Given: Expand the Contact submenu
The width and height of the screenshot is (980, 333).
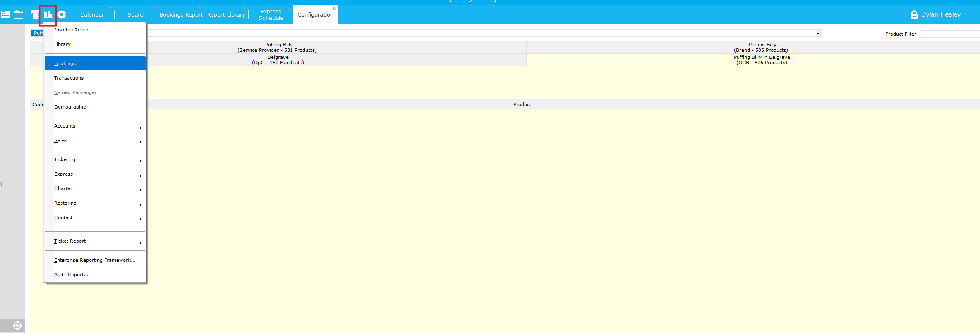Looking at the screenshot, I should click(95, 217).
